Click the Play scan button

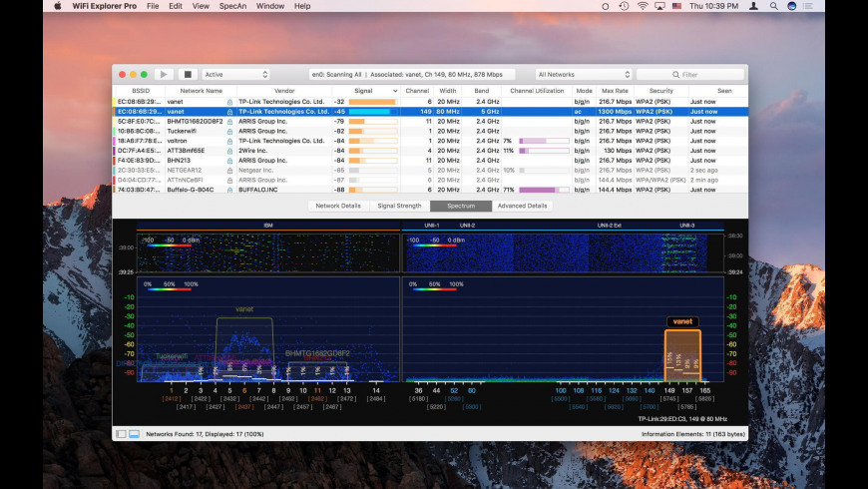164,74
